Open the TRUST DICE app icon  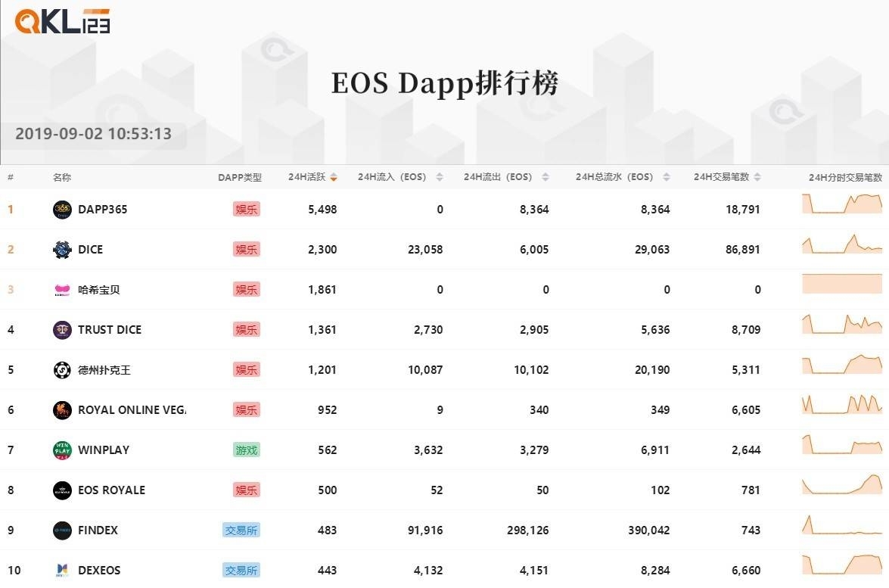[62, 330]
